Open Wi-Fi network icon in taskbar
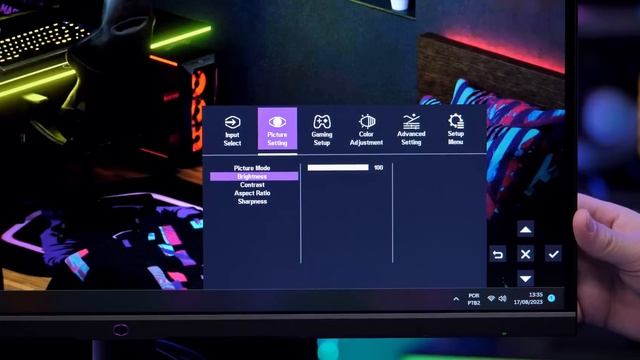 click(491, 299)
